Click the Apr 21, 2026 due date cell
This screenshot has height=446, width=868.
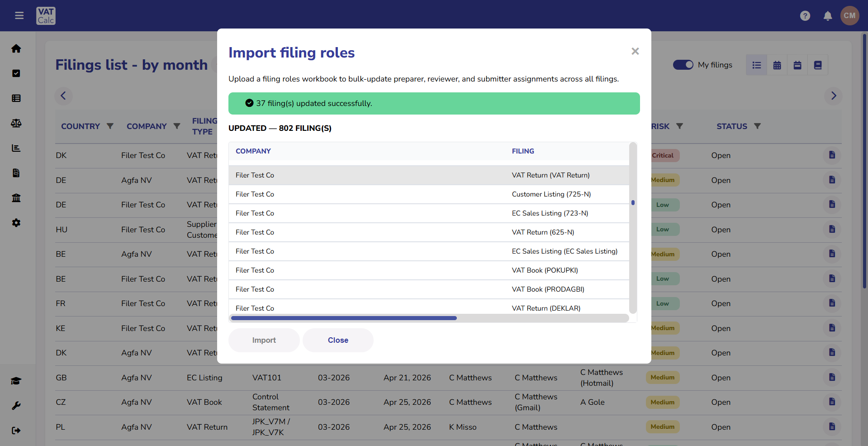coord(407,378)
